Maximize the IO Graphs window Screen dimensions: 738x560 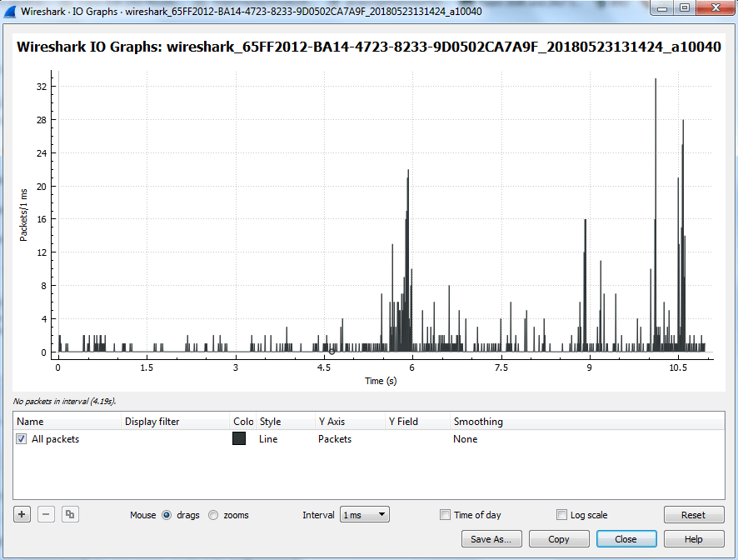(x=685, y=8)
